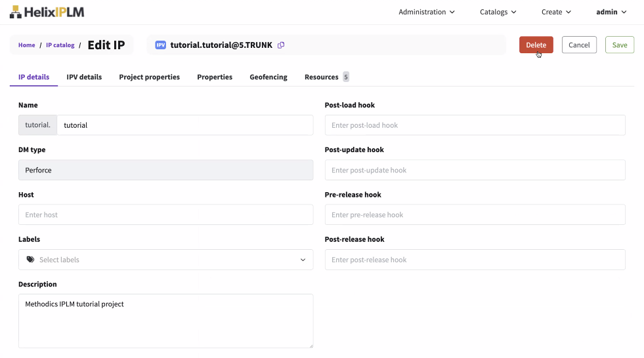Focus the Host input field
The width and height of the screenshot is (644, 358).
point(165,215)
